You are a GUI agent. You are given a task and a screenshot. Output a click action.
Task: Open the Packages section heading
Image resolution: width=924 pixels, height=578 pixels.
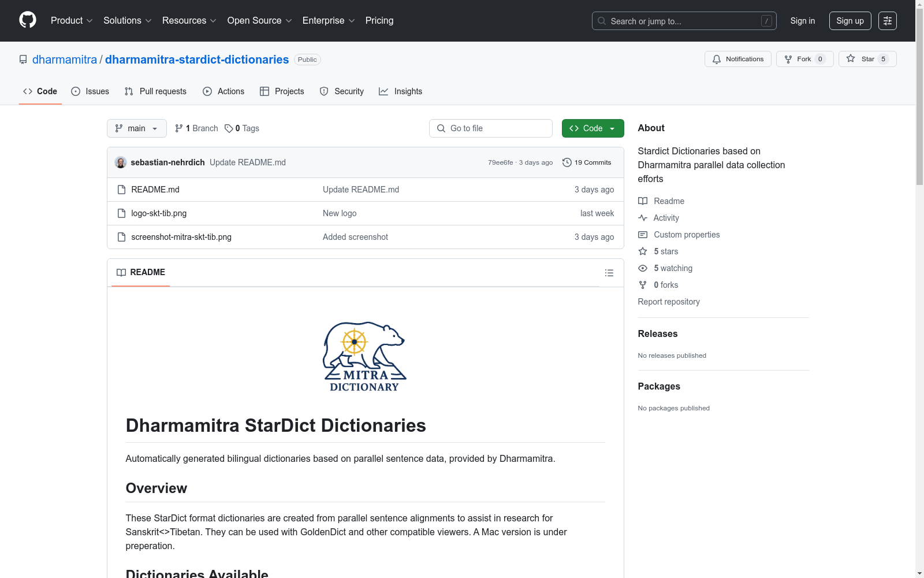(x=659, y=386)
